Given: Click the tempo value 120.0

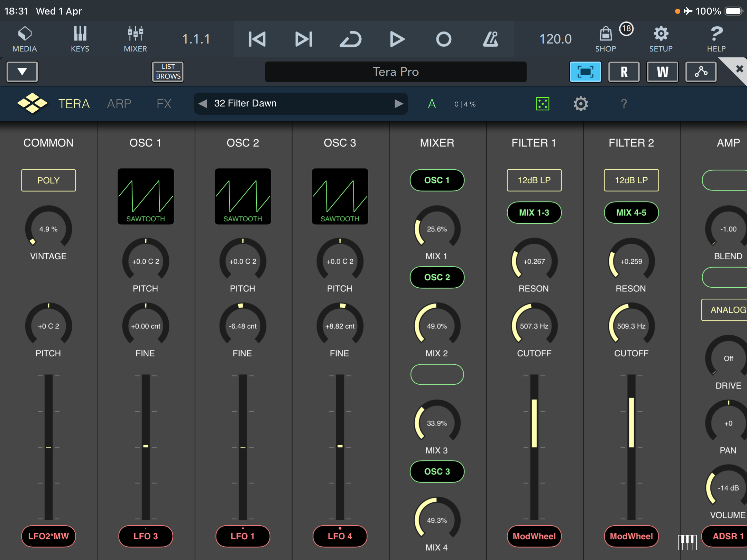Looking at the screenshot, I should 555,39.
